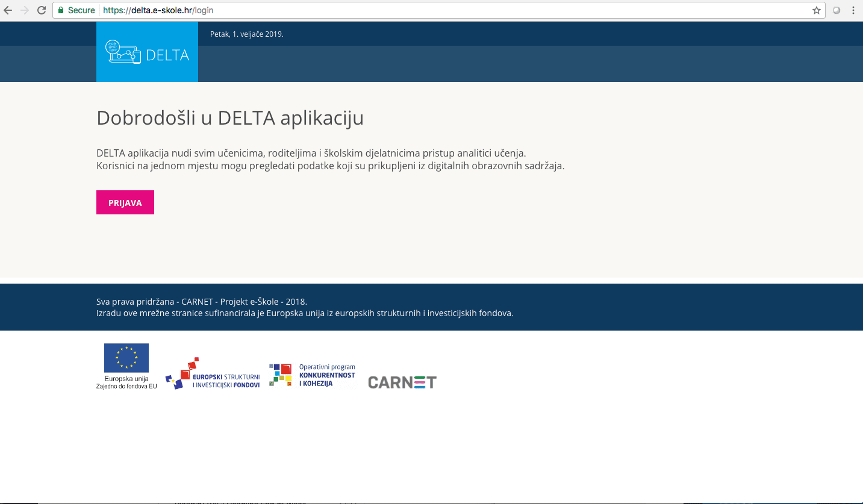
Task: Click the browser forward arrow
Action: (25, 10)
